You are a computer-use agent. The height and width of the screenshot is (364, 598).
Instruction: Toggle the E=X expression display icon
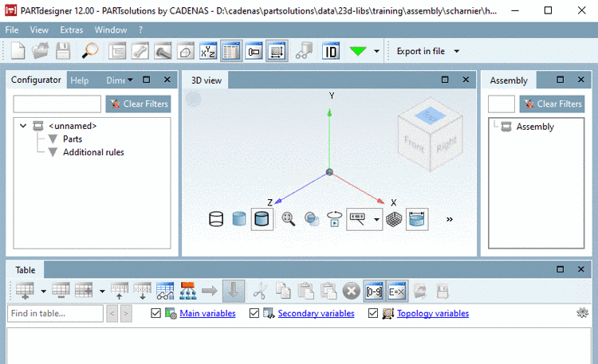(x=396, y=292)
